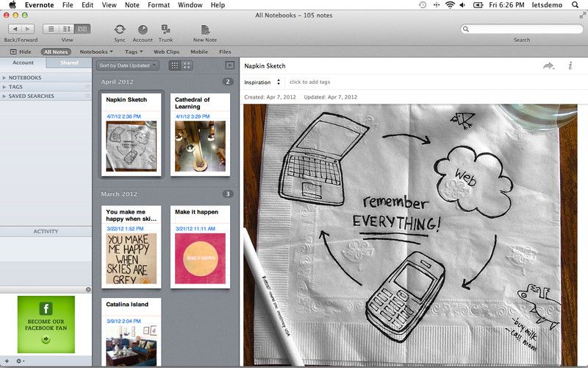Screen dimensions: 588x368
Task: Click the Sync icon in toolbar
Action: coord(120,29)
